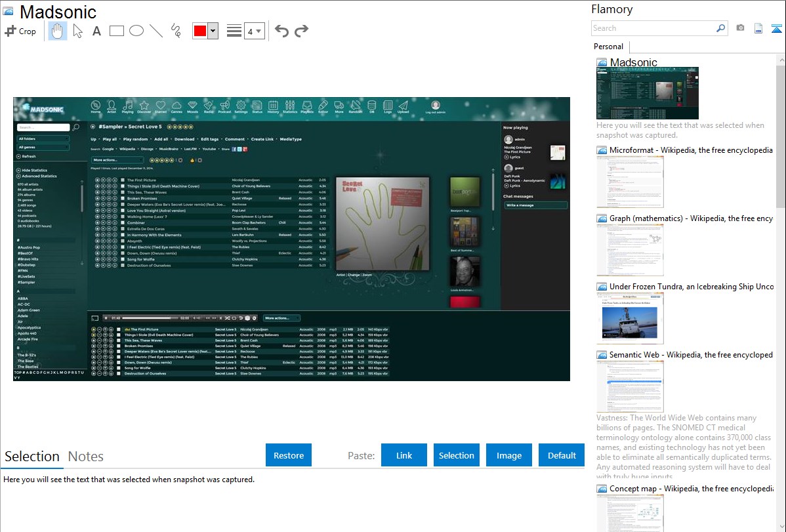
Task: Open the Notes tab
Action: click(x=86, y=457)
